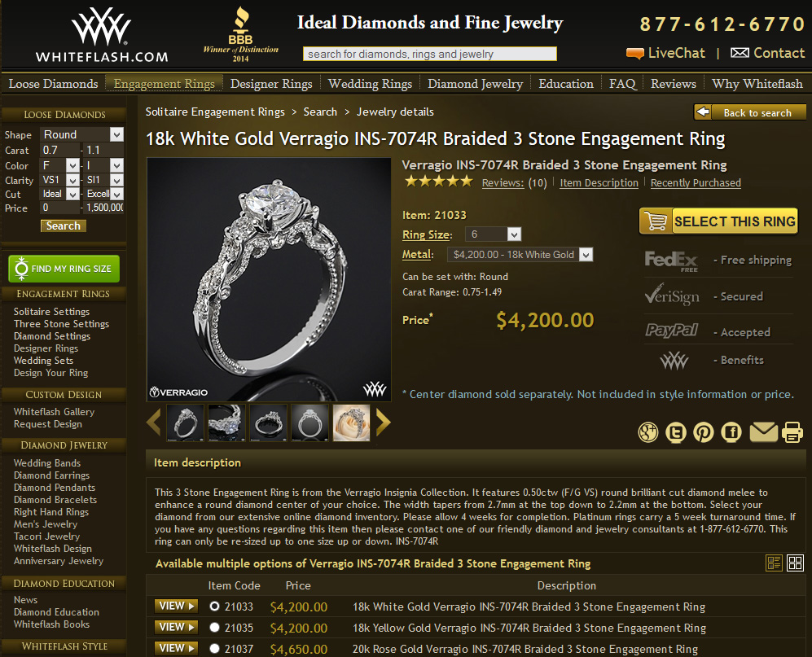Open the Metal selection dropdown
The height and width of the screenshot is (657, 812).
click(520, 255)
